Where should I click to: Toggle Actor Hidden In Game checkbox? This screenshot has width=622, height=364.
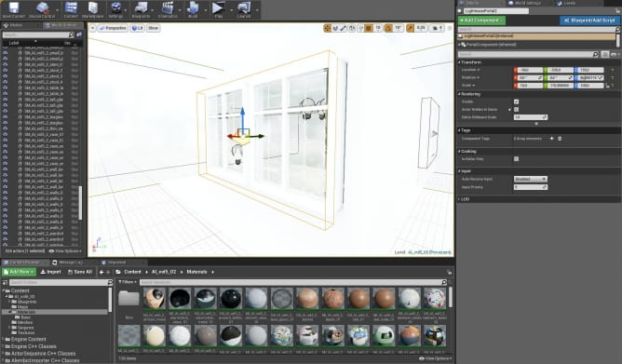[x=516, y=110]
